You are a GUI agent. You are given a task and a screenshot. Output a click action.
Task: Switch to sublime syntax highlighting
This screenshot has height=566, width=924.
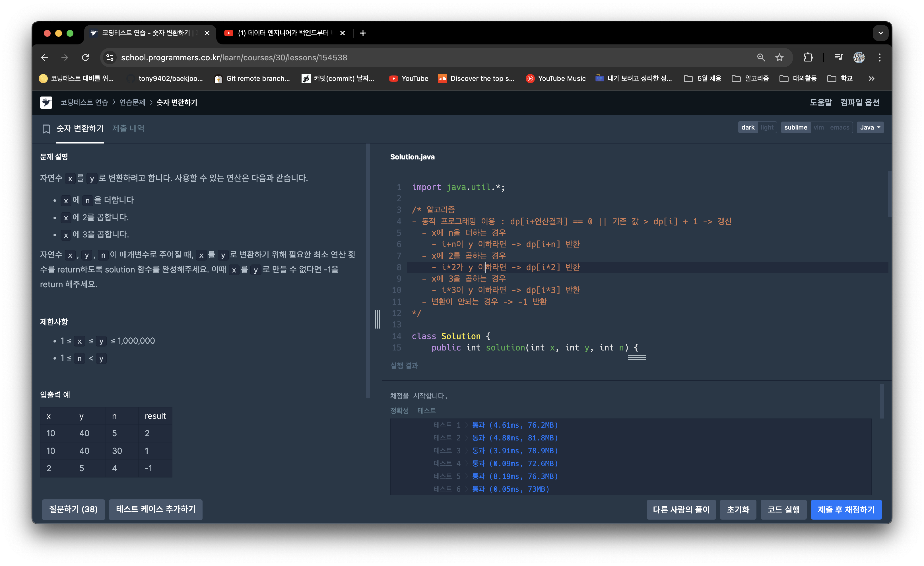click(x=795, y=127)
